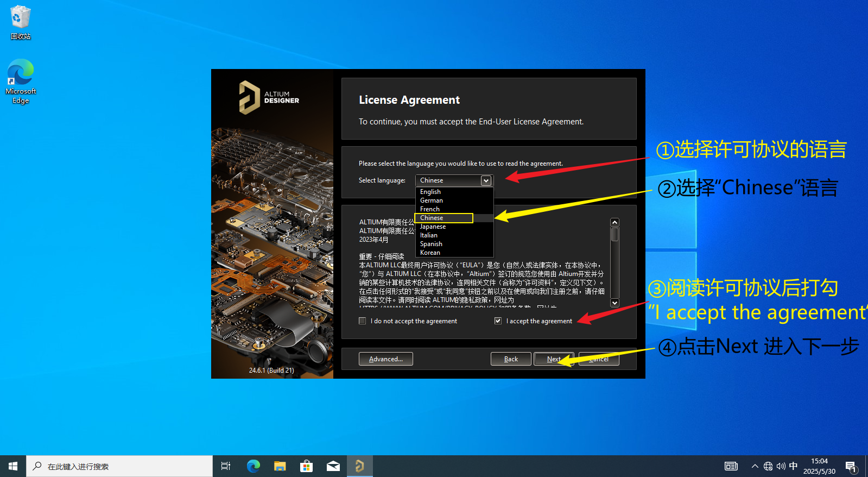Image resolution: width=868 pixels, height=477 pixels.
Task: Go Back to the previous installer step
Action: tap(511, 359)
